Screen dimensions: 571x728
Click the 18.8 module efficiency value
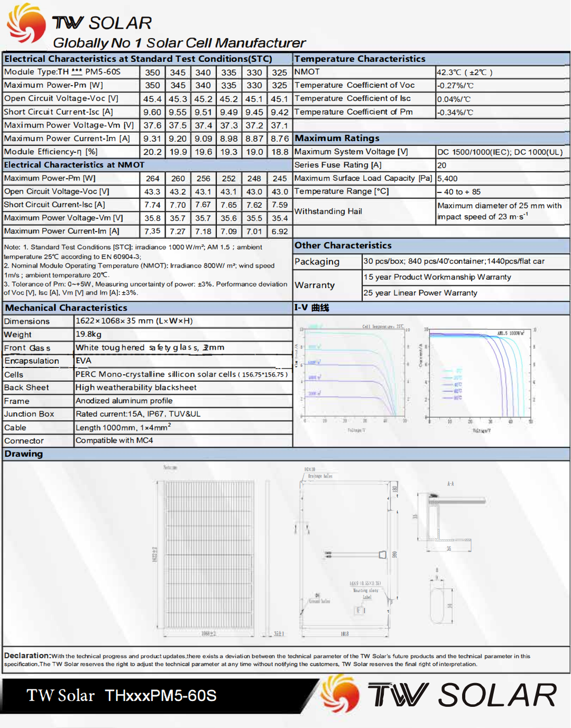[280, 152]
